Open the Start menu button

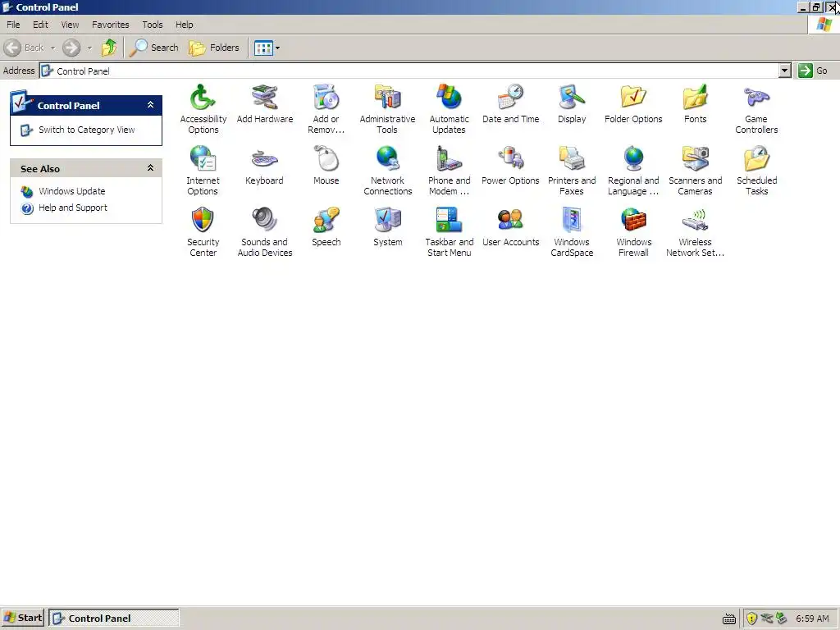22,618
